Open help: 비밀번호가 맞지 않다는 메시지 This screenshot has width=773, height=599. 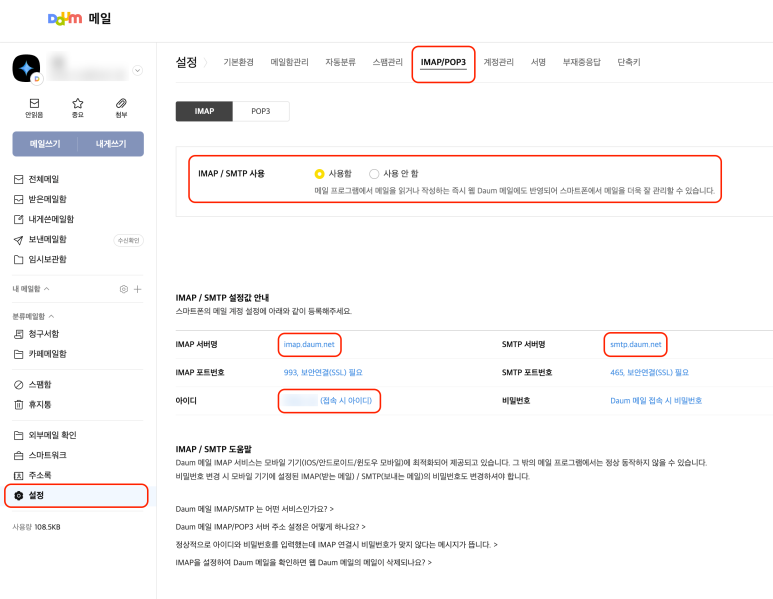pos(336,545)
